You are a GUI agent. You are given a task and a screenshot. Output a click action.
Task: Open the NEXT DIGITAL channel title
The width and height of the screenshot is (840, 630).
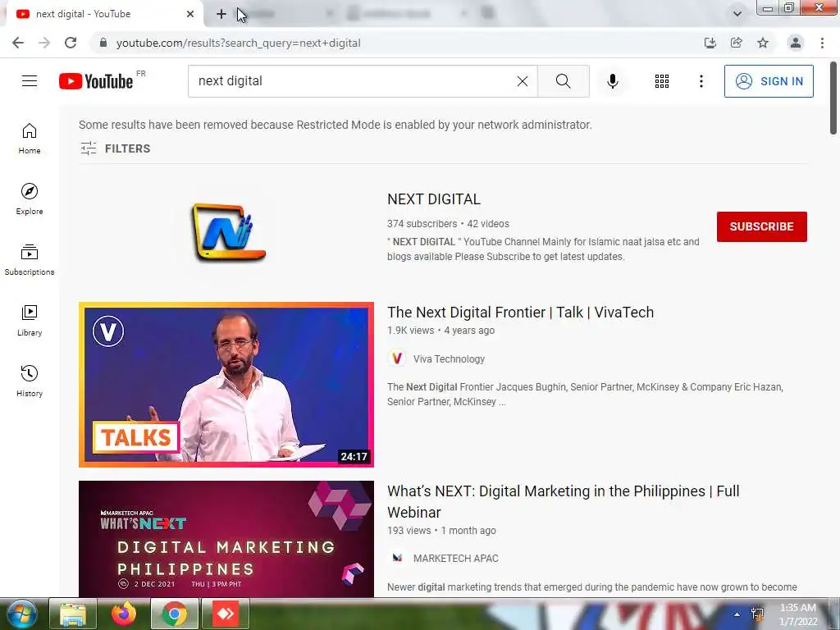click(x=434, y=199)
